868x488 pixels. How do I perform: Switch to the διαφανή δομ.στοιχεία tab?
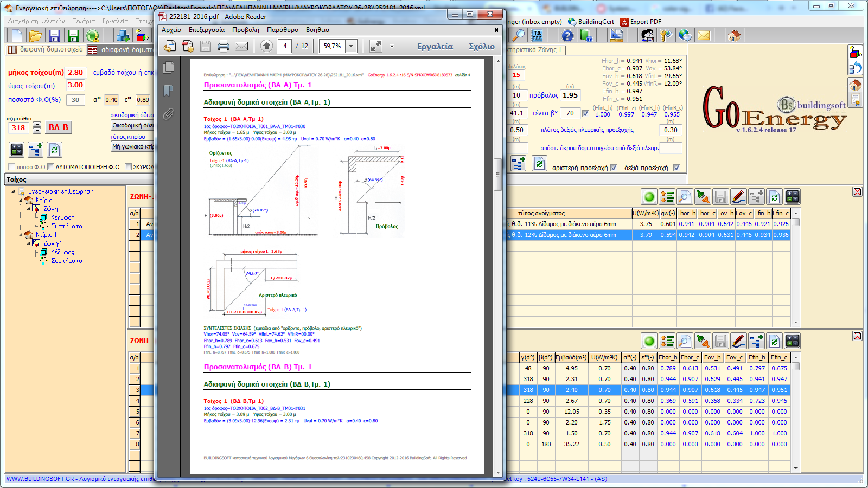46,49
